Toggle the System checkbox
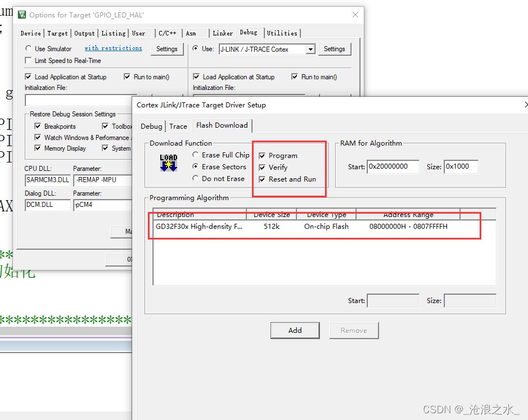 [105, 148]
